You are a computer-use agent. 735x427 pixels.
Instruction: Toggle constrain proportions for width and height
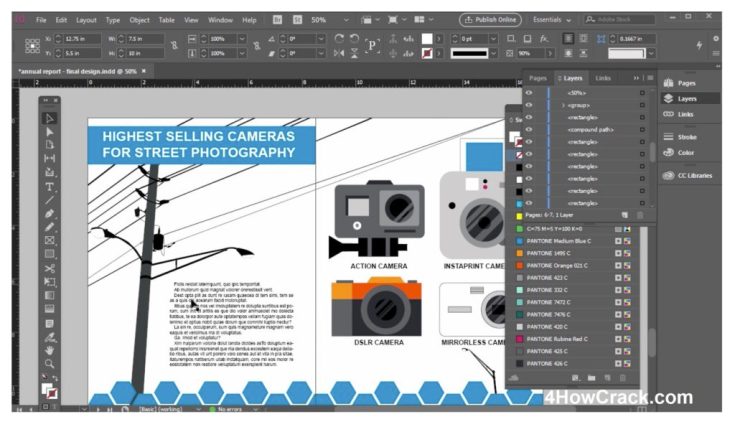pos(174,45)
